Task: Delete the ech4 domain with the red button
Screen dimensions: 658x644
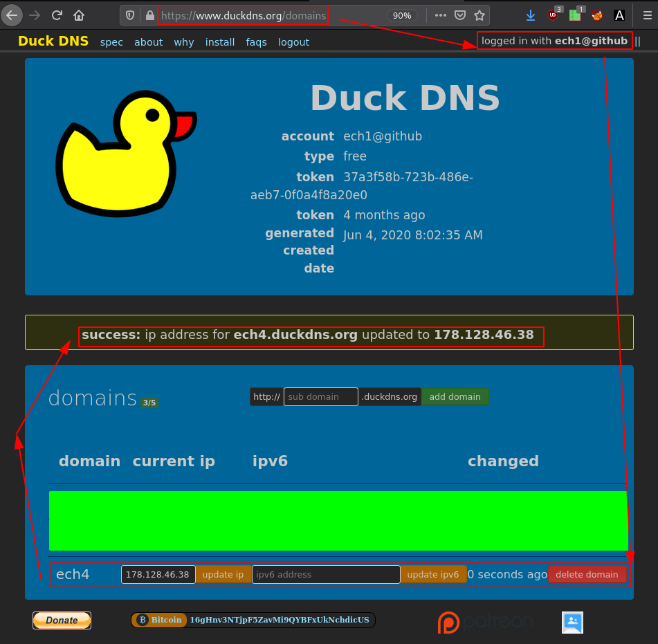Action: (x=587, y=574)
